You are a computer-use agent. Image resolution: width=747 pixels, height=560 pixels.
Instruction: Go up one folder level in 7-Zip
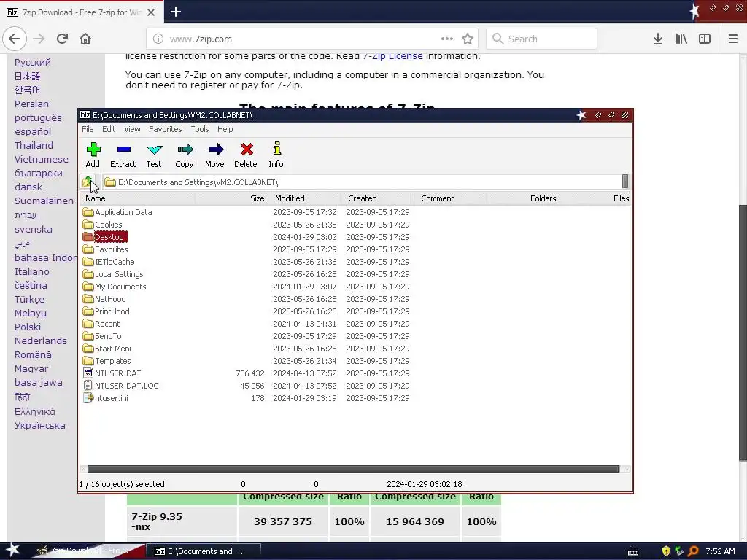point(88,182)
